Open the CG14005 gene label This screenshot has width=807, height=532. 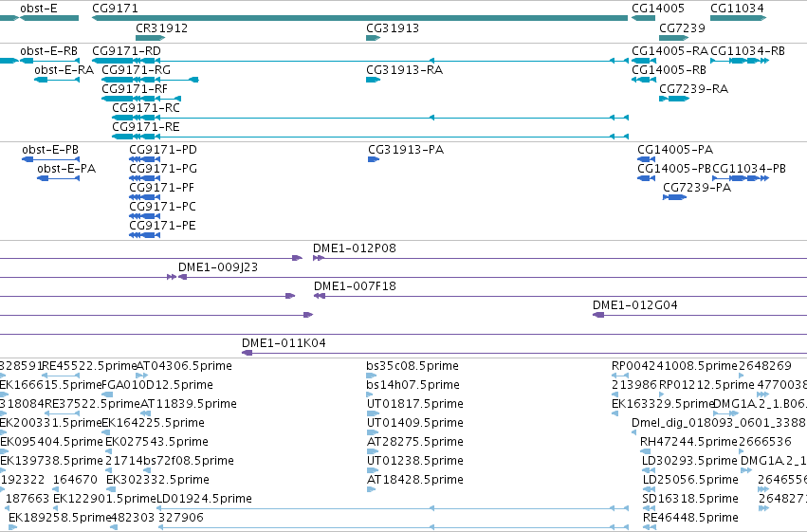point(658,9)
